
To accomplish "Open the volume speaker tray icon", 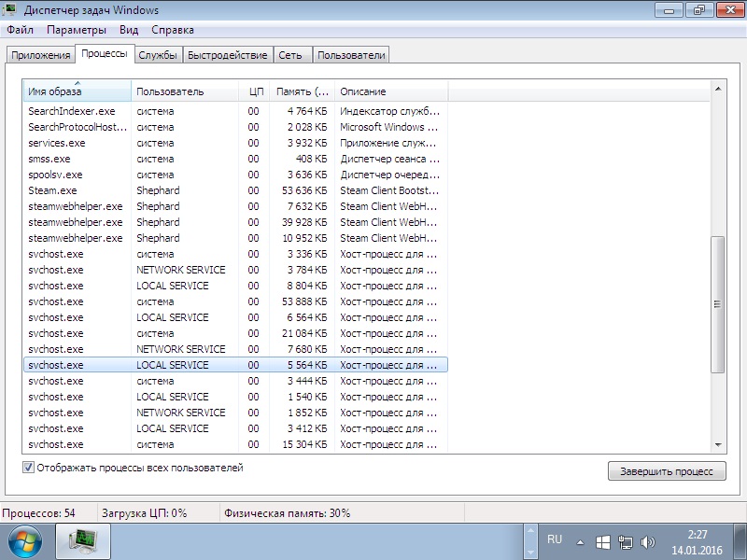I will (647, 542).
